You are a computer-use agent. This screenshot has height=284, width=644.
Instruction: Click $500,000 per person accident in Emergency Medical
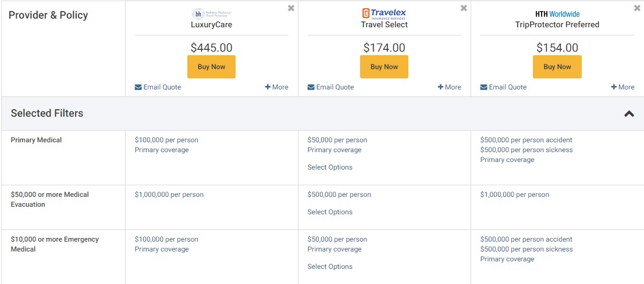[526, 239]
